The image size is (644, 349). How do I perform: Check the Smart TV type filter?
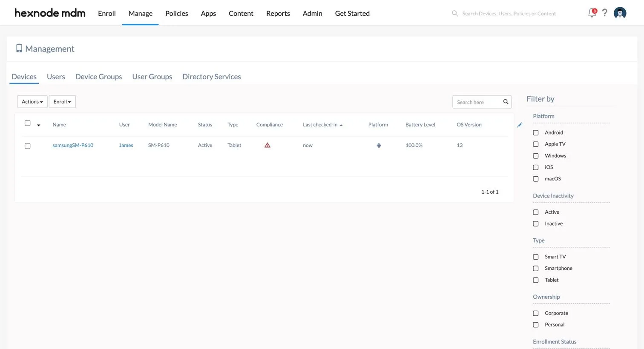pos(536,257)
